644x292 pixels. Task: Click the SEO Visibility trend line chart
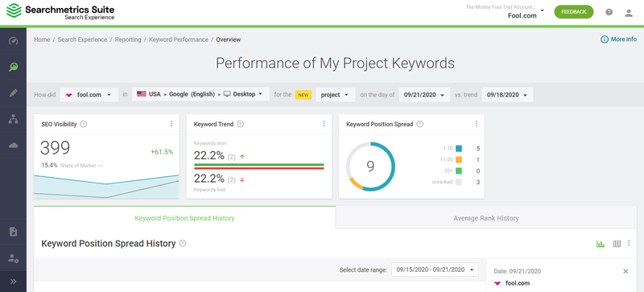pos(106,187)
